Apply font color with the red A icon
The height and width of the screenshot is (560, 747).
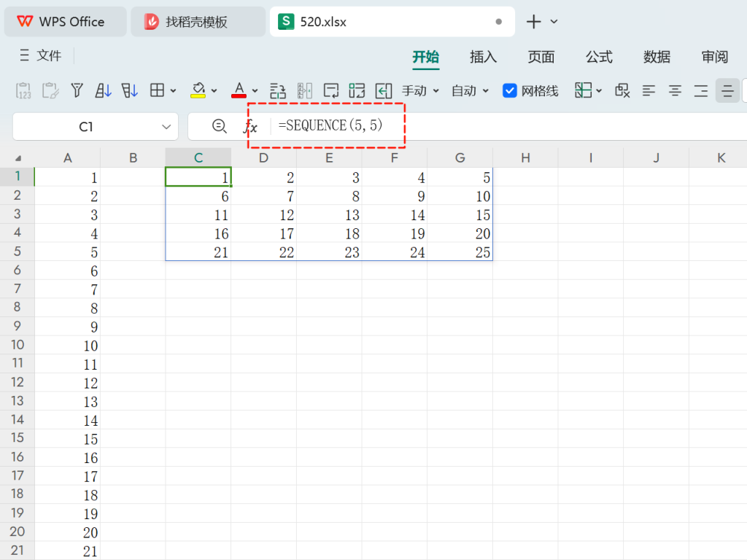click(239, 90)
